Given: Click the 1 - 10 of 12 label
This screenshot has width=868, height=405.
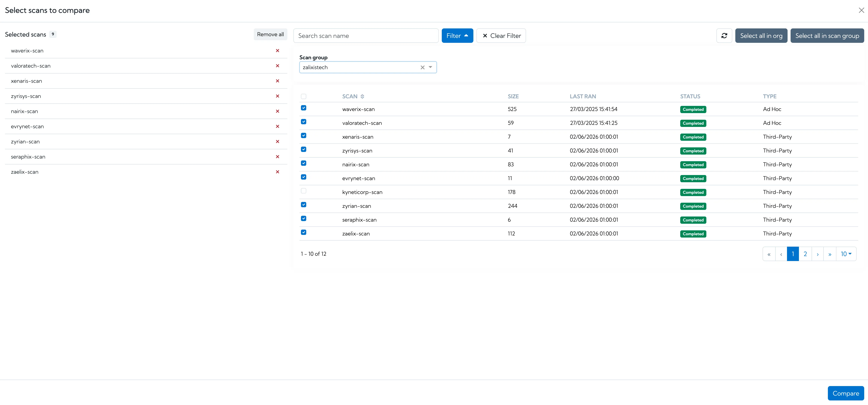Looking at the screenshot, I should point(313,254).
